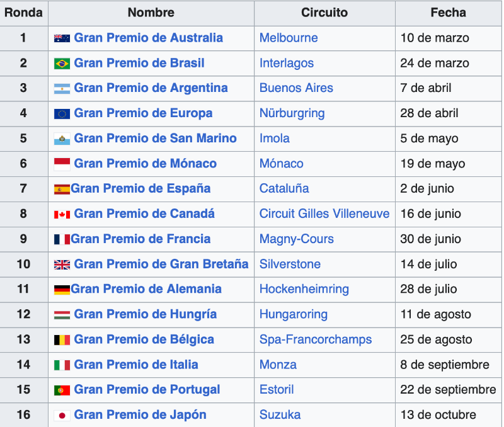
Task: Click the Japan flag icon
Action: (x=62, y=416)
